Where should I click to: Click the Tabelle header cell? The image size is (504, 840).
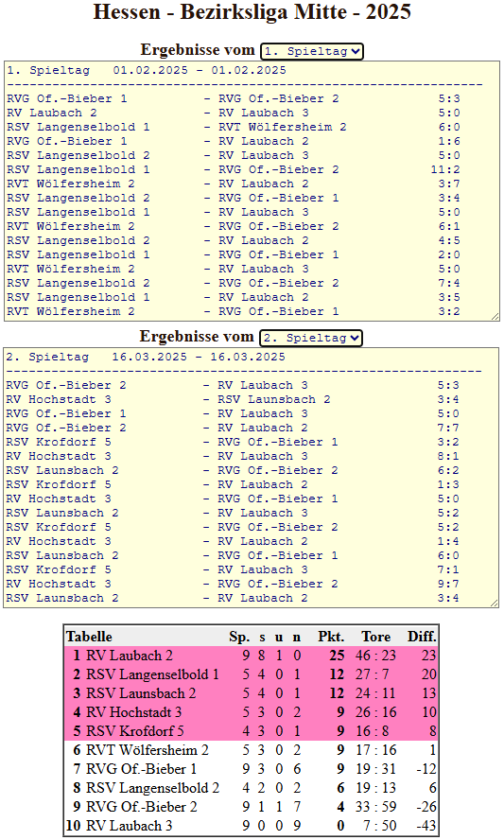coord(89,637)
